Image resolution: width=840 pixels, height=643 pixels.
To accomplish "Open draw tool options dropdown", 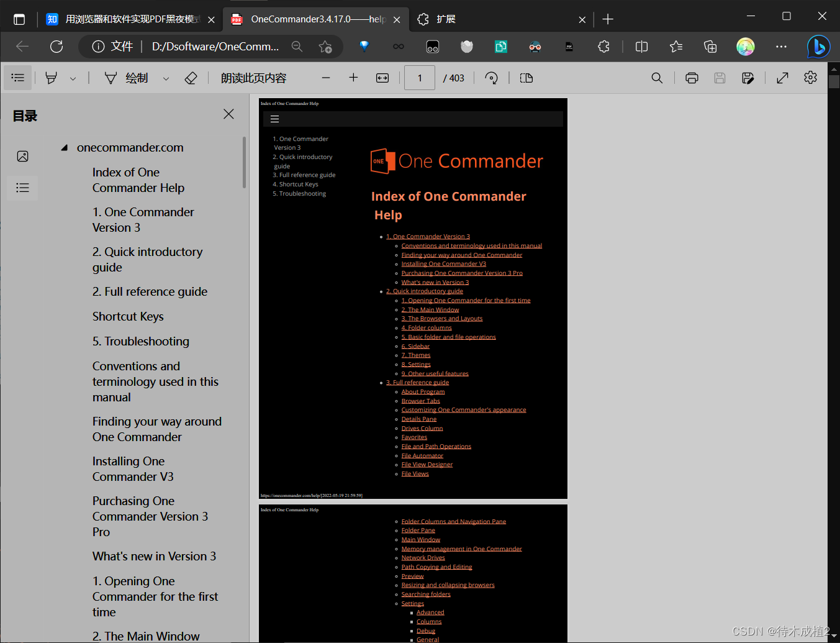I will click(166, 78).
